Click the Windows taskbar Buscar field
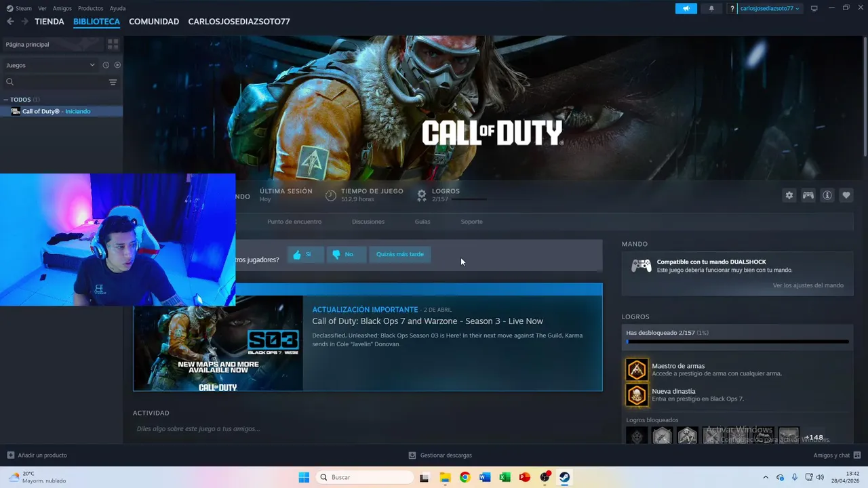 365,477
